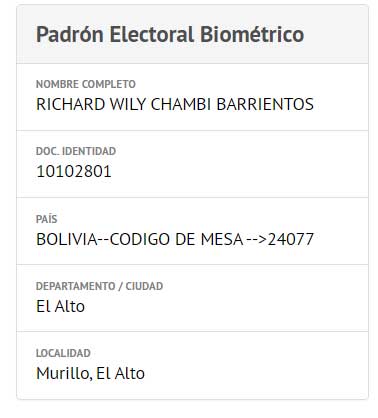Click the first name RICHARD
The width and height of the screenshot is (378, 418).
point(71,104)
